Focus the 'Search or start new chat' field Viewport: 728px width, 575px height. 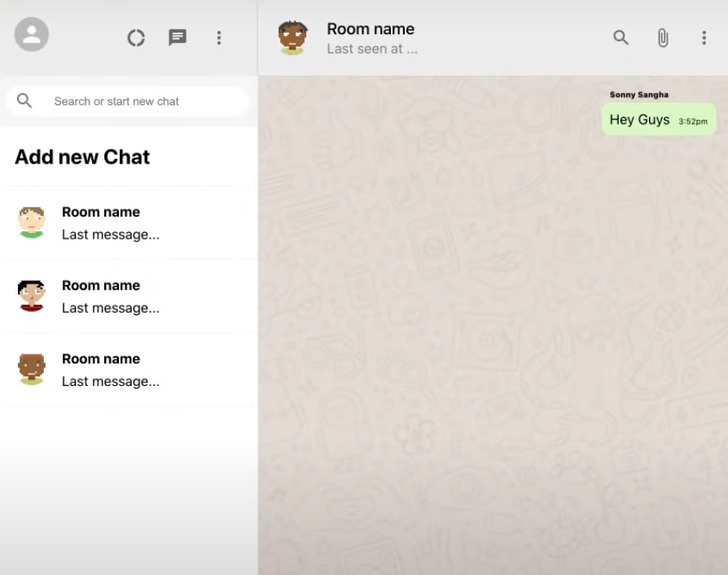tap(138, 101)
